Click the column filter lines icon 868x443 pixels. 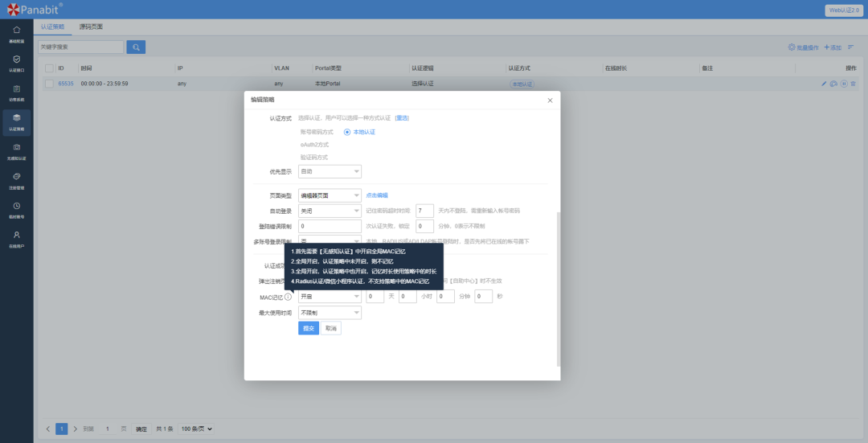[851, 47]
